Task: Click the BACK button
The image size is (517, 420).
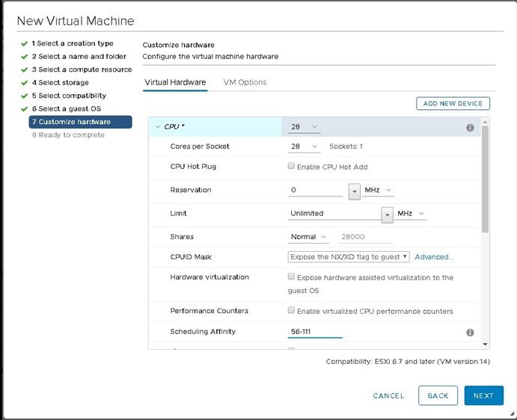Action: [x=438, y=395]
